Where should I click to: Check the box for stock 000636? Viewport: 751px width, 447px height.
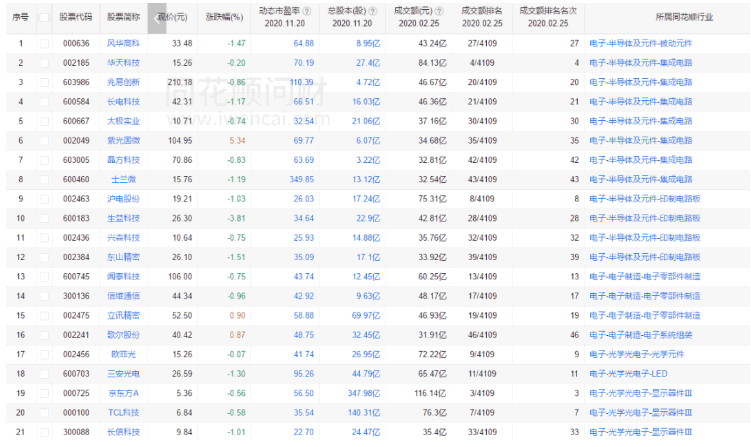pos(44,44)
